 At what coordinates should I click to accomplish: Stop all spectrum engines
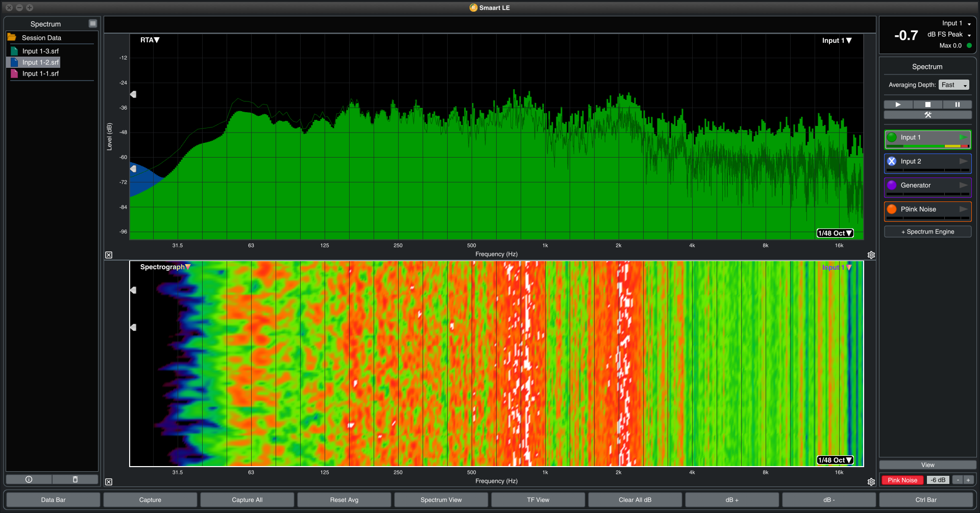[x=928, y=105]
